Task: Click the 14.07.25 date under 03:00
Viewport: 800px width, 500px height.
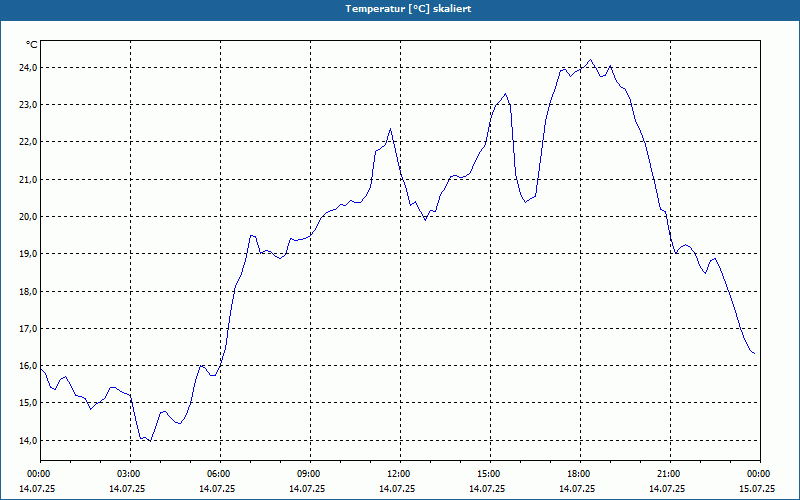Action: tap(127, 489)
